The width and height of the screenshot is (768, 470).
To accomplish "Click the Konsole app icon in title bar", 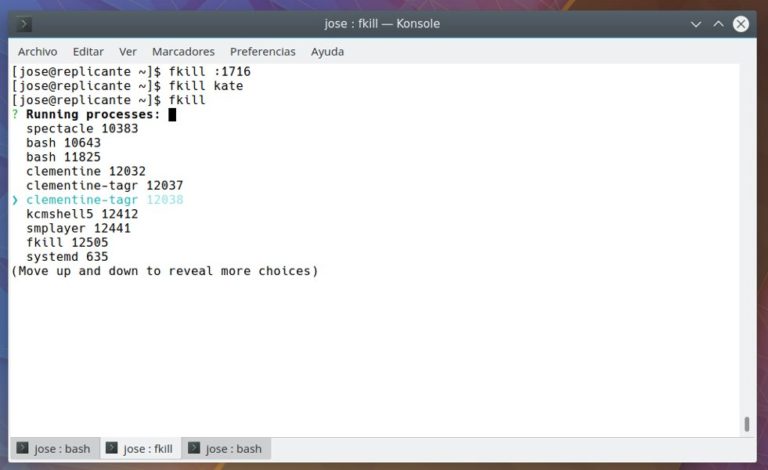I will tap(25, 24).
